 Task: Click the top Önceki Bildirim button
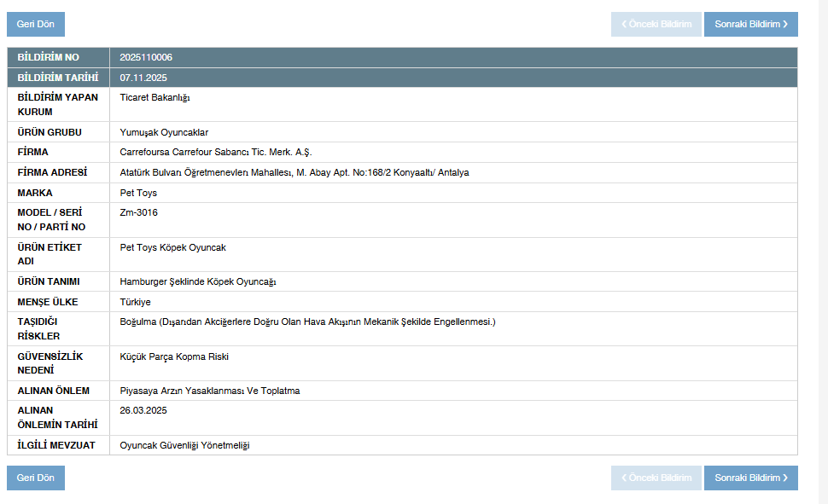(x=656, y=25)
